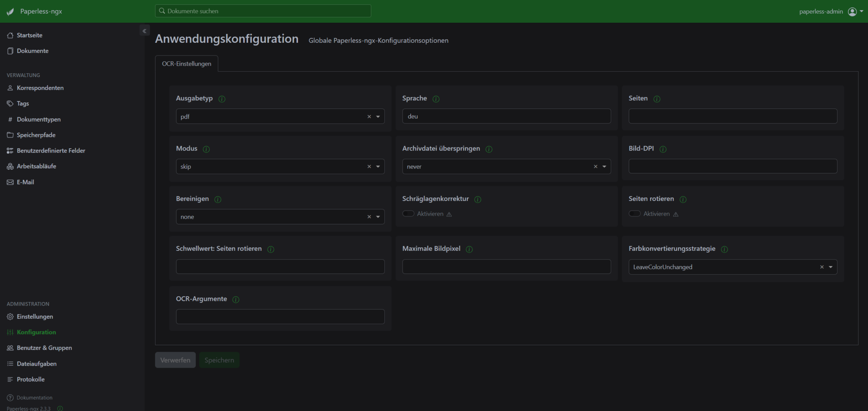Show info for Seiten rotieren setting
Viewport: 868px width, 411px height.
[x=683, y=199]
